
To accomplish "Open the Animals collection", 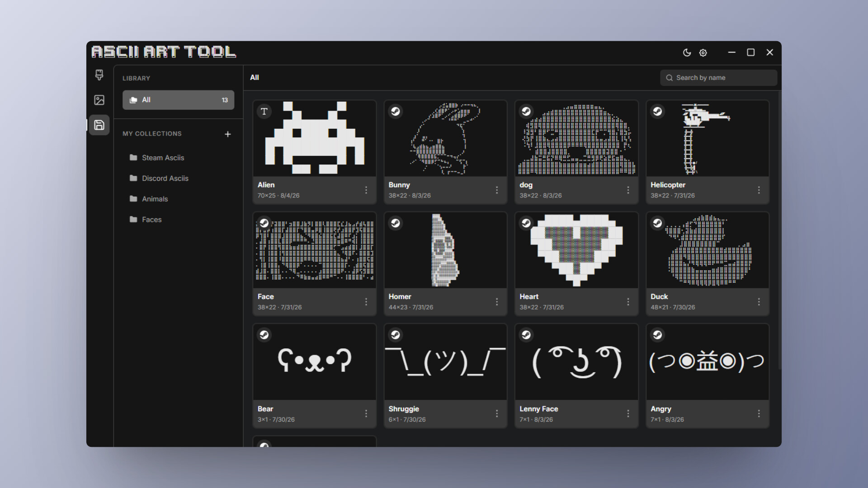I will click(x=178, y=199).
